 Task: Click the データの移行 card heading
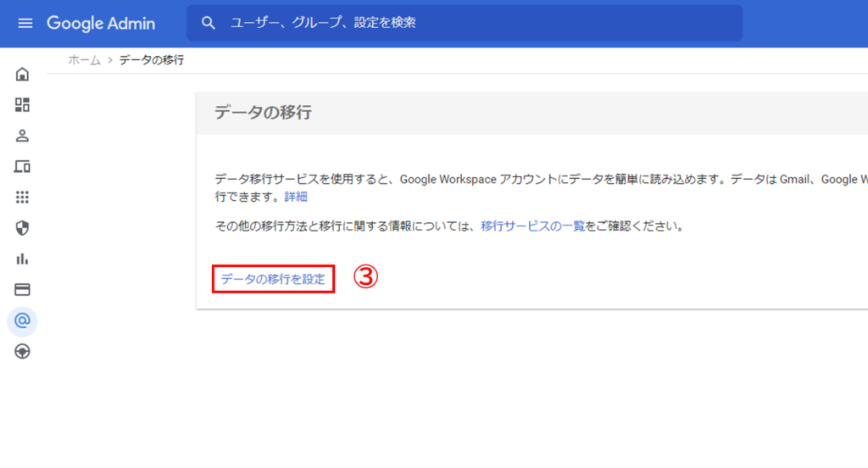click(x=263, y=113)
